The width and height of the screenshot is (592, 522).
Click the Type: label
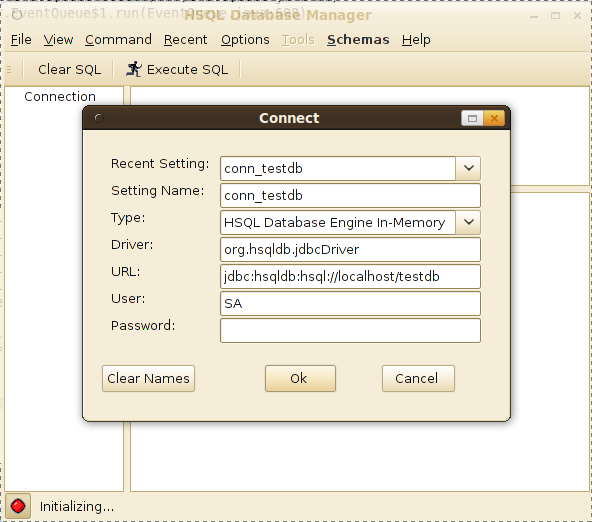click(128, 218)
